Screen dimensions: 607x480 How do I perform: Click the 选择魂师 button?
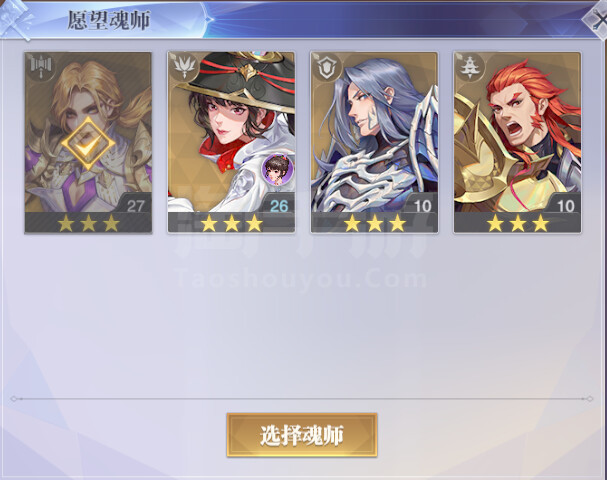pos(302,435)
